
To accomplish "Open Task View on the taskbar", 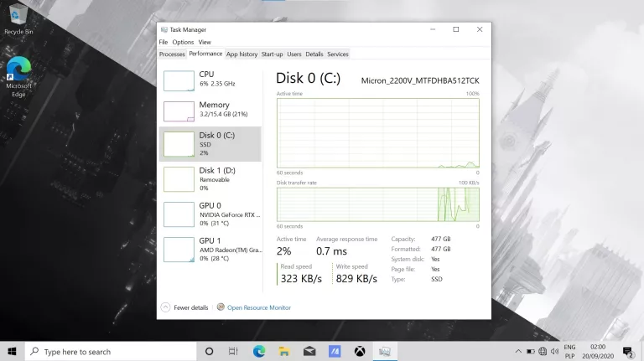I will [x=233, y=352].
